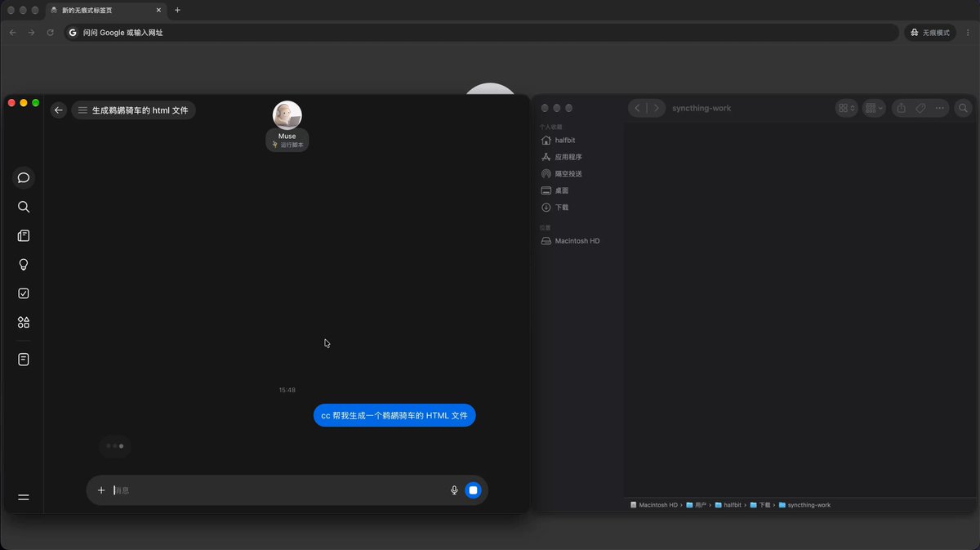The width and height of the screenshot is (980, 550).
Task: Open the checkbox tasks icon in sidebar
Action: pos(24,293)
